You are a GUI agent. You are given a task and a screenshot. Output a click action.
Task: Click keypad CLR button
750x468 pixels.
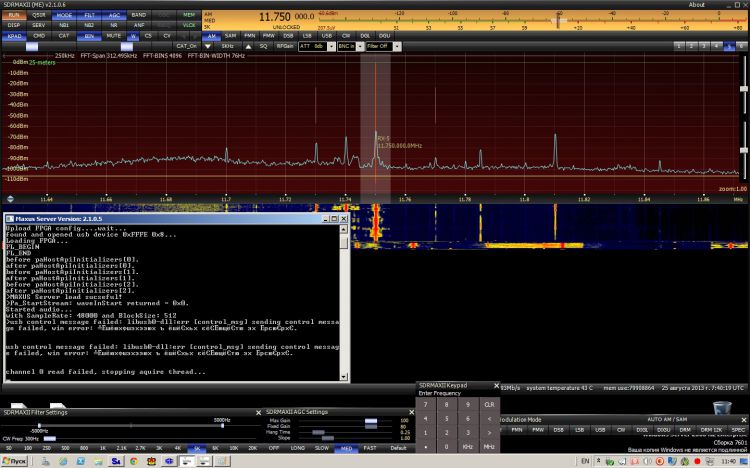489,405
